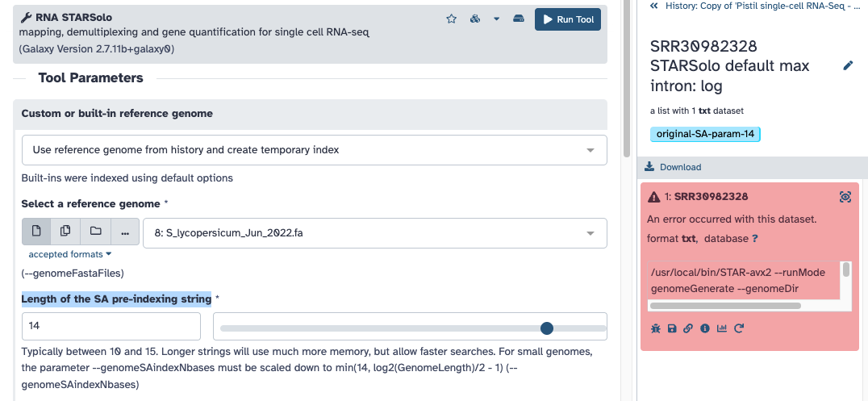Switch to dataset collection input mode

point(96,232)
